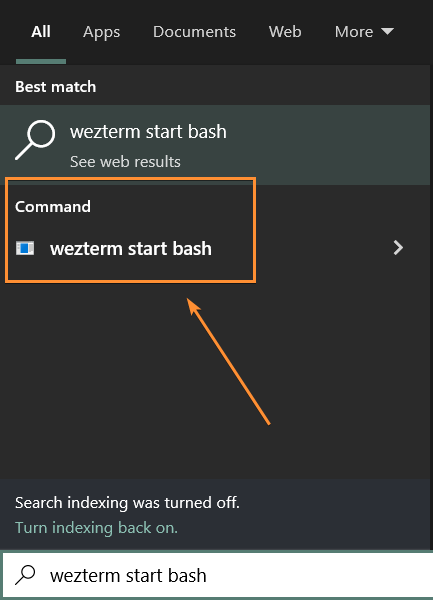The height and width of the screenshot is (600, 433).
Task: Open the wezterm start bash web result
Action: [x=216, y=145]
